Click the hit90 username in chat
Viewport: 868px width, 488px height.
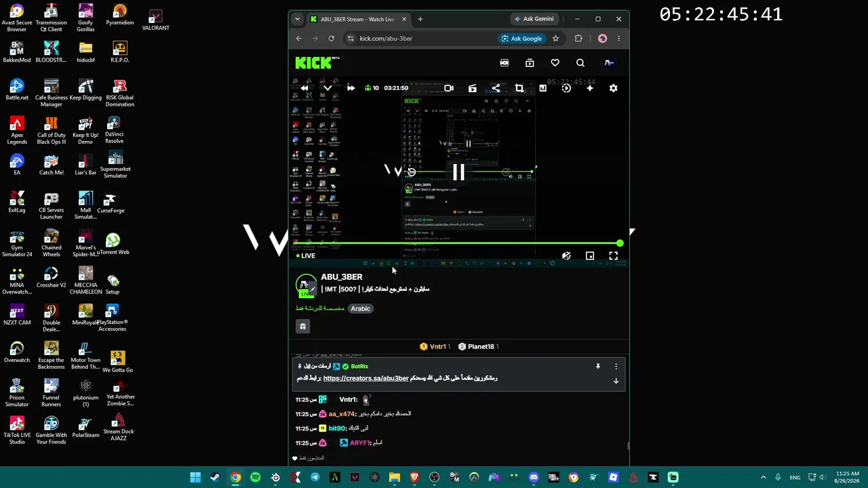pyautogui.click(x=337, y=428)
